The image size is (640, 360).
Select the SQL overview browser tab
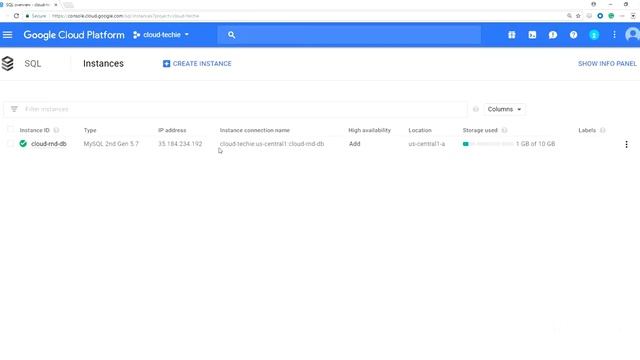[29, 4]
